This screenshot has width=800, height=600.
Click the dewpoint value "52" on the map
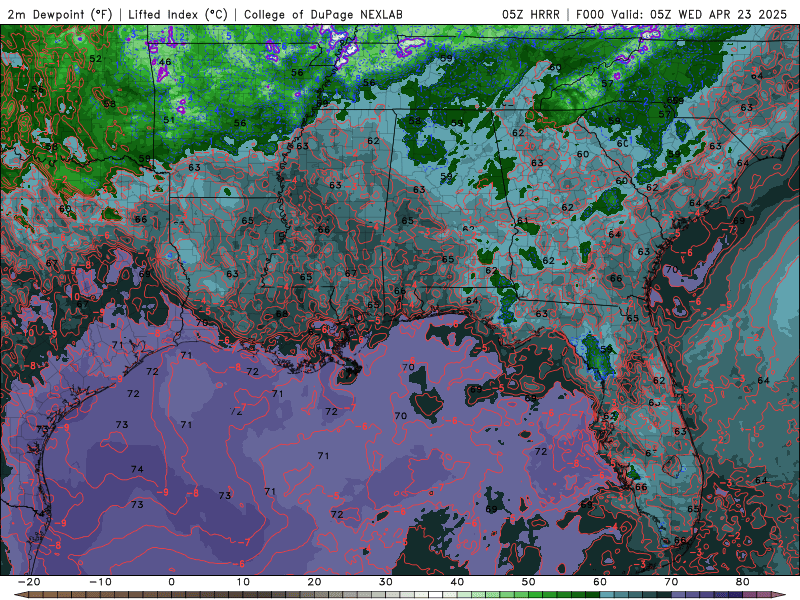(95, 59)
